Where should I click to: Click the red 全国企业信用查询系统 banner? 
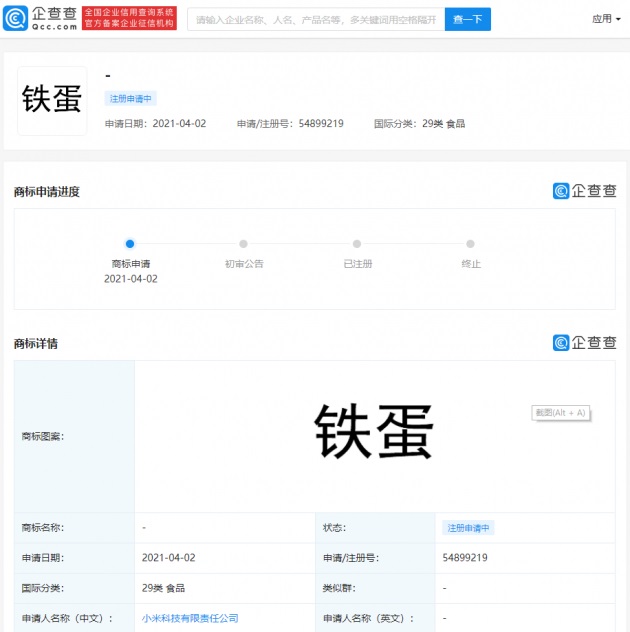coord(128,18)
